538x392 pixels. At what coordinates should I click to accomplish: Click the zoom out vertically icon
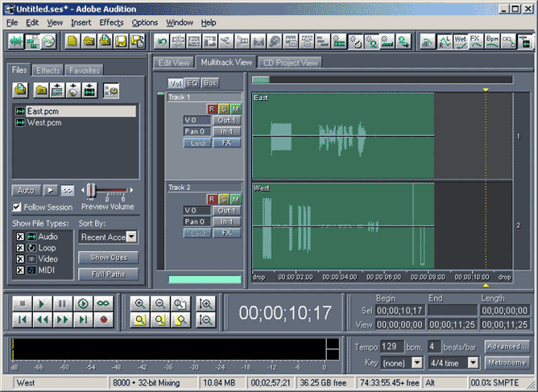206,320
